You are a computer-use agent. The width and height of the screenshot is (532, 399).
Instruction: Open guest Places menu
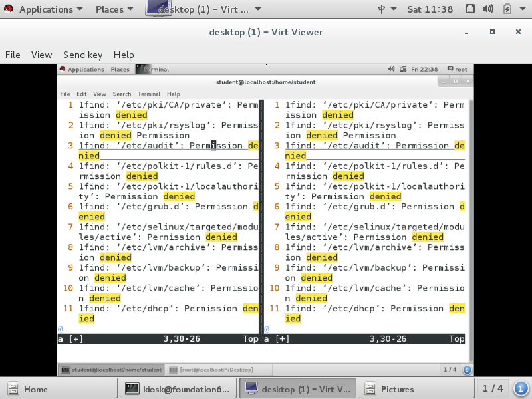[120, 70]
